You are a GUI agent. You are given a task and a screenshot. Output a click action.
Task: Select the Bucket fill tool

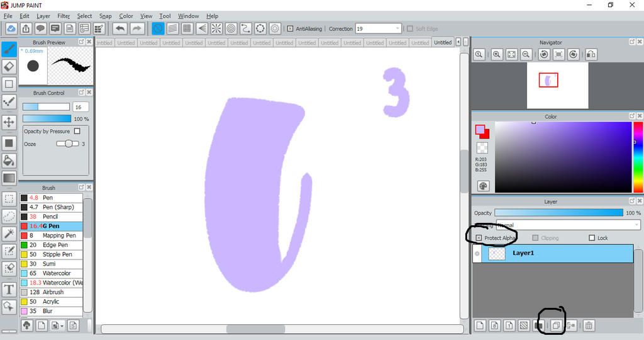point(9,161)
